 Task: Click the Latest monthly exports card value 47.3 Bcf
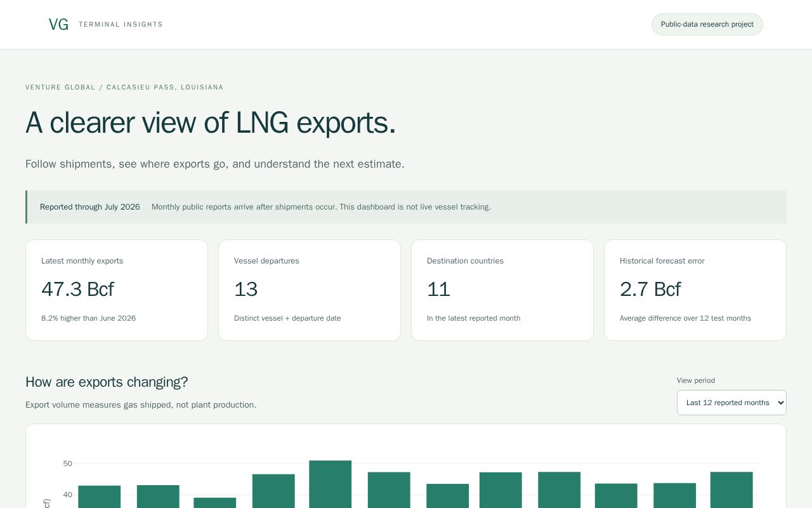(x=77, y=290)
